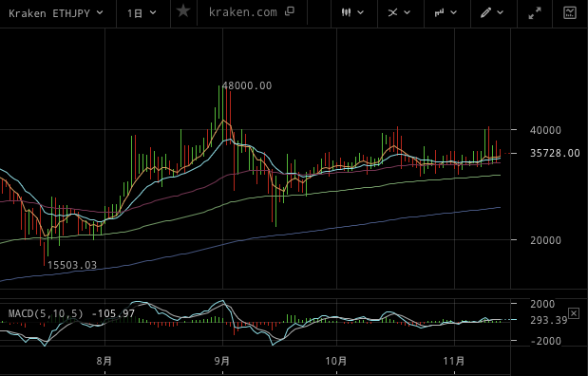The height and width of the screenshot is (376, 588).
Task: Open the 1日 timeframe dropdown
Action: (142, 13)
